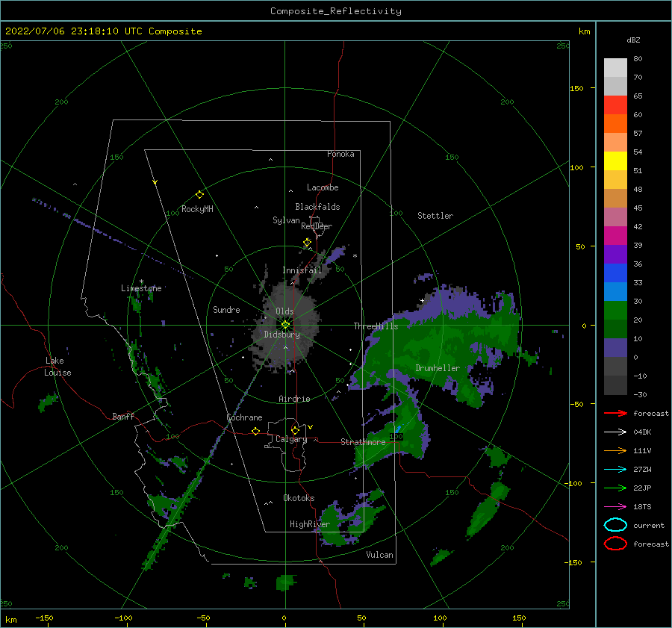Select the white 04DK arrow icon
This screenshot has width=672, height=628.
(615, 432)
